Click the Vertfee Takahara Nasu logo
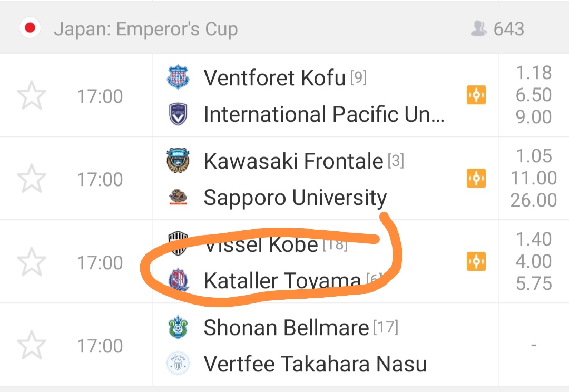The height and width of the screenshot is (392, 569). click(x=178, y=364)
